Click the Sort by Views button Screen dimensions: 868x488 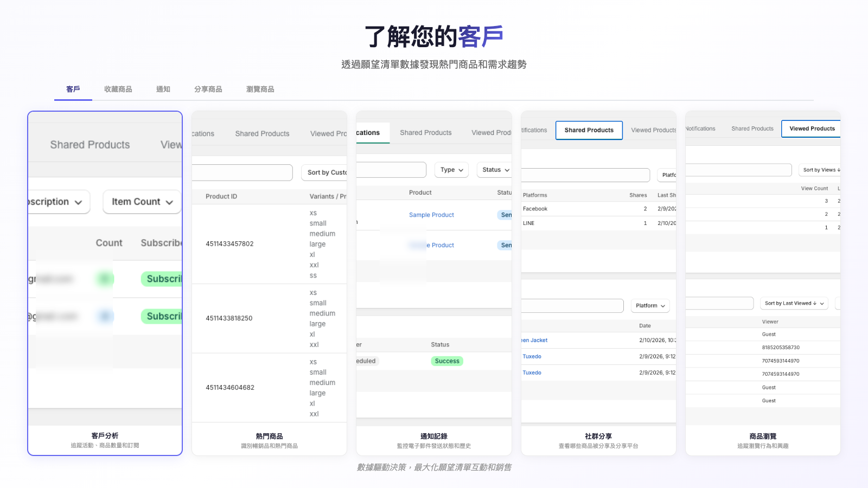(820, 170)
